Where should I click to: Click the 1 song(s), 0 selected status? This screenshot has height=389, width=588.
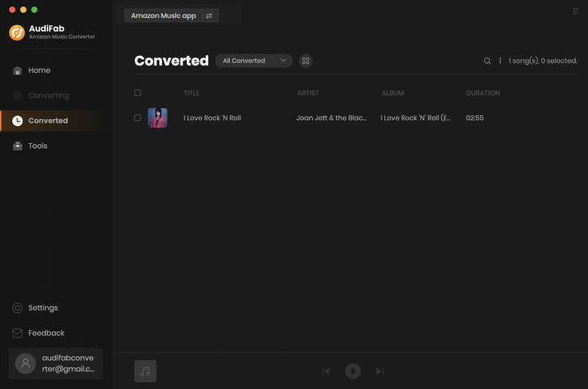pyautogui.click(x=543, y=61)
